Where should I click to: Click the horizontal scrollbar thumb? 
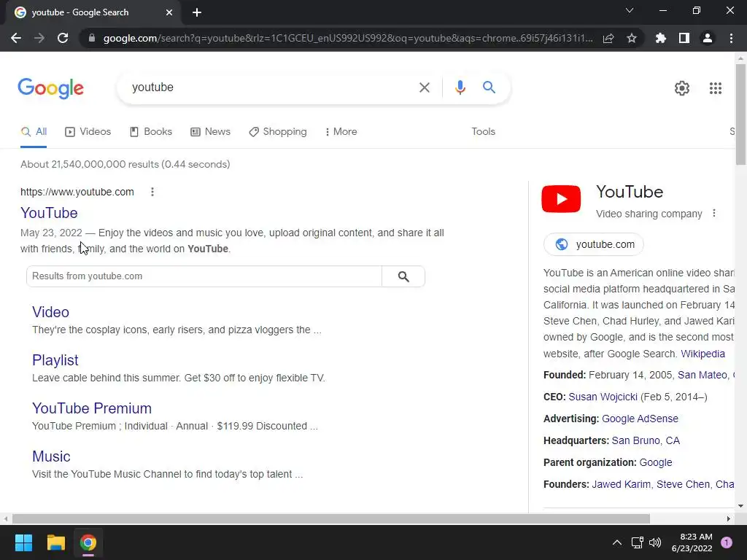331,518
